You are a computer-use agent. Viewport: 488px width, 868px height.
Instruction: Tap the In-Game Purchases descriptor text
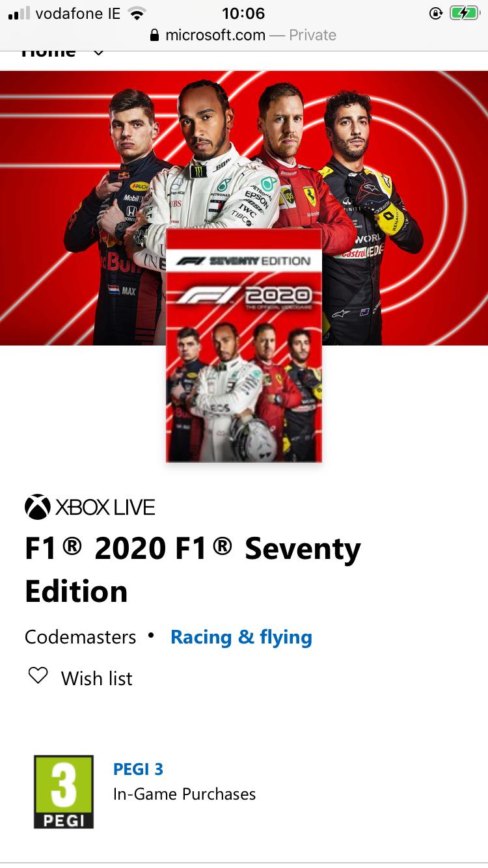click(x=185, y=794)
